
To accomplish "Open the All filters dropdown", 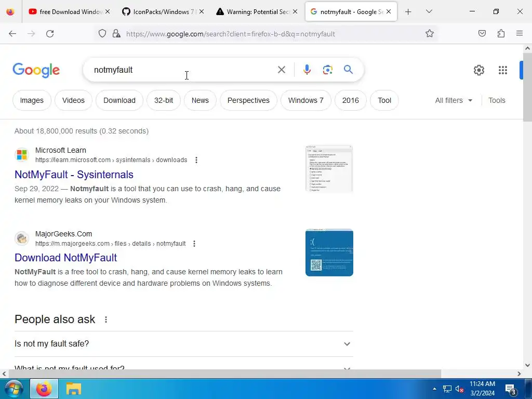I will [454, 100].
